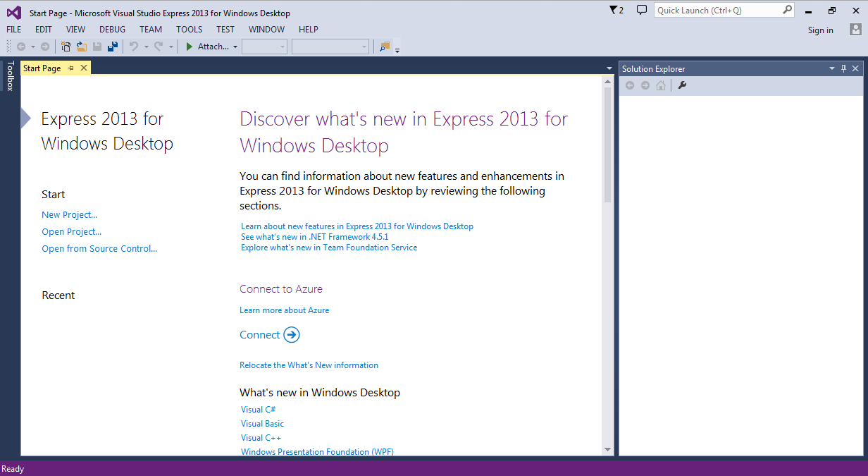This screenshot has width=868, height=476.
Task: Click the Undo toolbar icon
Action: [134, 47]
